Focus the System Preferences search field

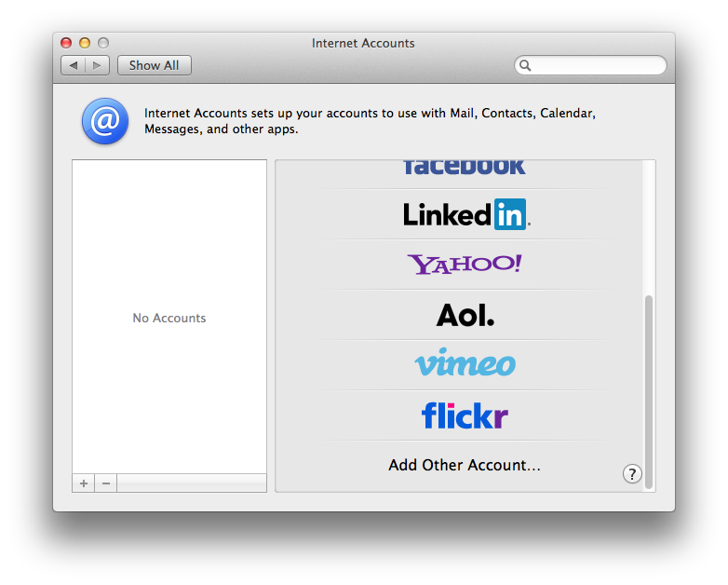pos(596,65)
